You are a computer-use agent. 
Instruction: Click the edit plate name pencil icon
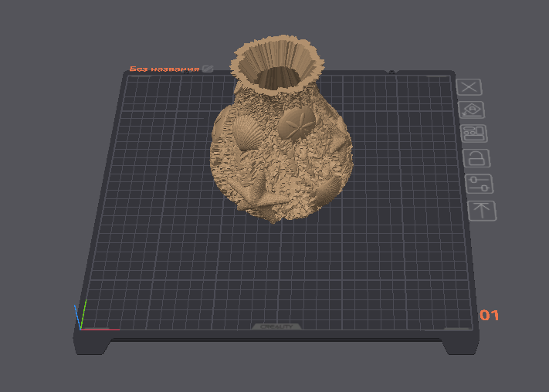(x=208, y=69)
